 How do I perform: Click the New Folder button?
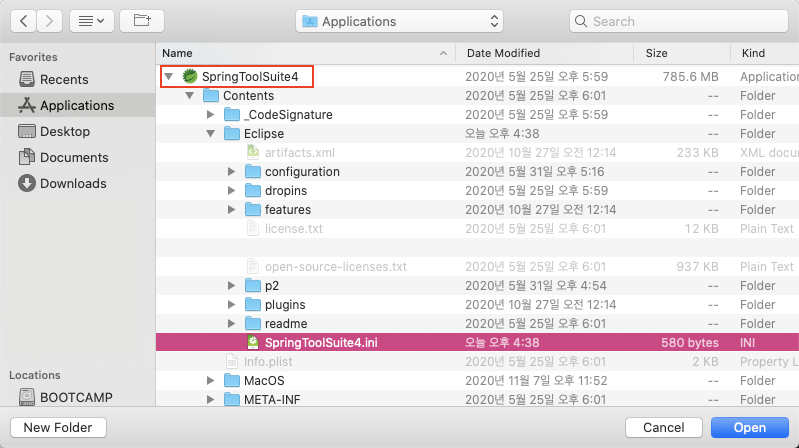(58, 427)
